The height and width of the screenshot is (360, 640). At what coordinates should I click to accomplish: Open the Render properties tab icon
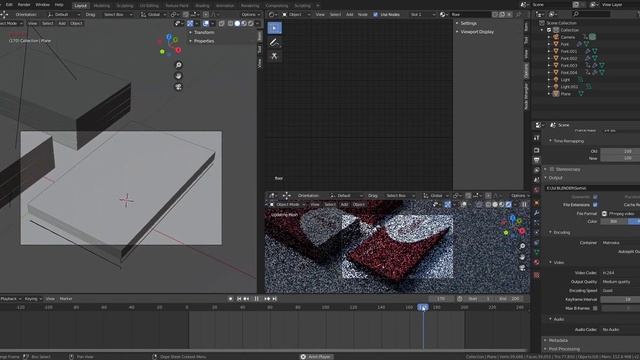536,150
